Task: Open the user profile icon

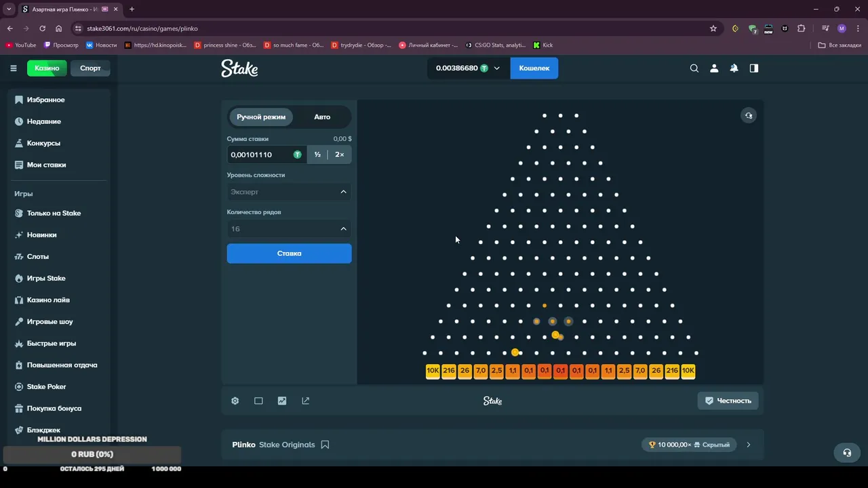Action: point(714,68)
